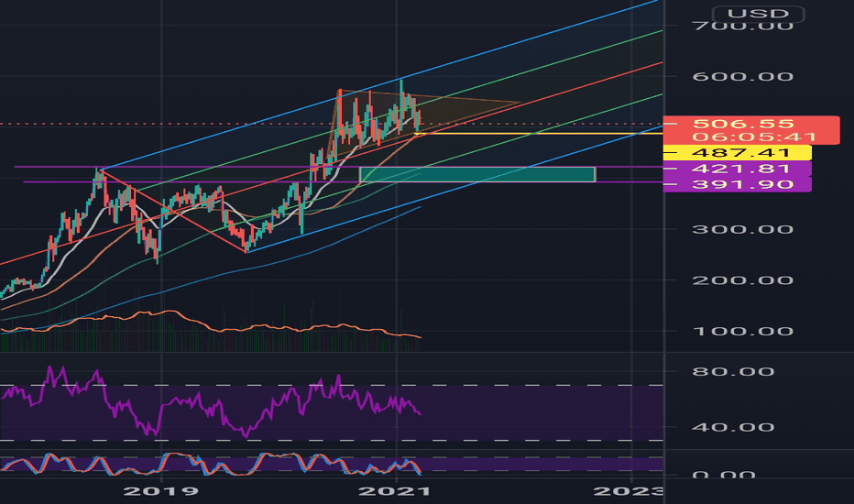Click the 06:05:41 countdown timer label

pos(754,137)
